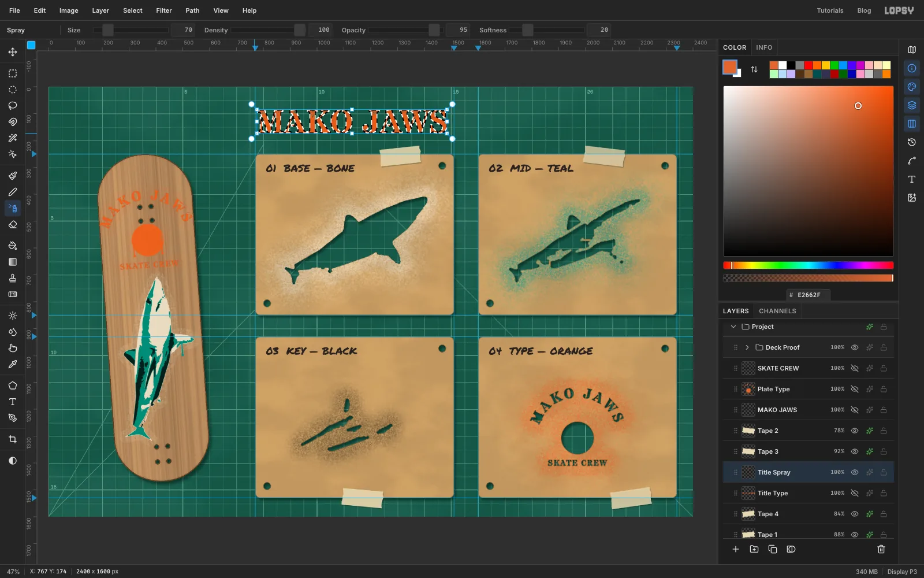Open the History panel icon
Screen dimensions: 924x578
pos(912,142)
